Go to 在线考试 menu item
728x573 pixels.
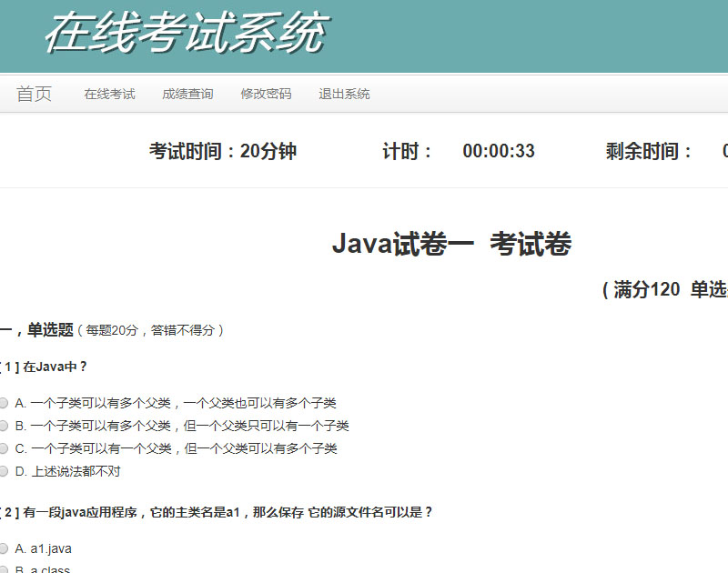(109, 95)
